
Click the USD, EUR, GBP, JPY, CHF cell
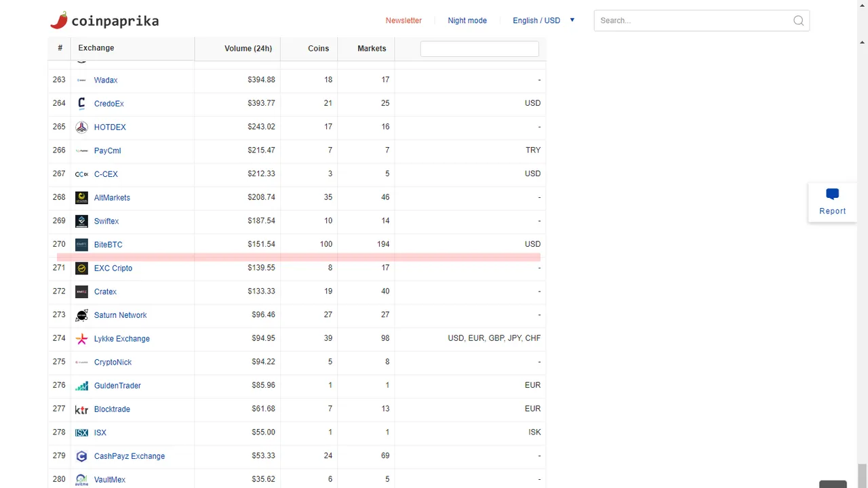click(494, 338)
